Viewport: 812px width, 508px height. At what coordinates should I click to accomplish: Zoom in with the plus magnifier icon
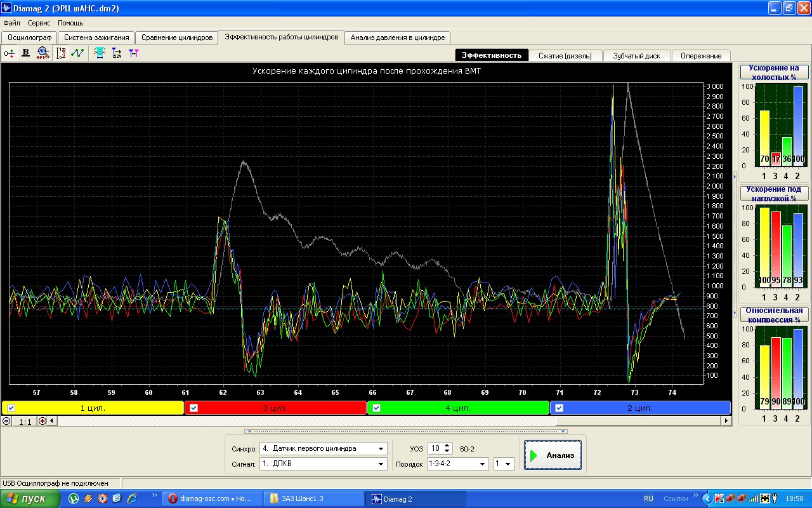(43, 421)
